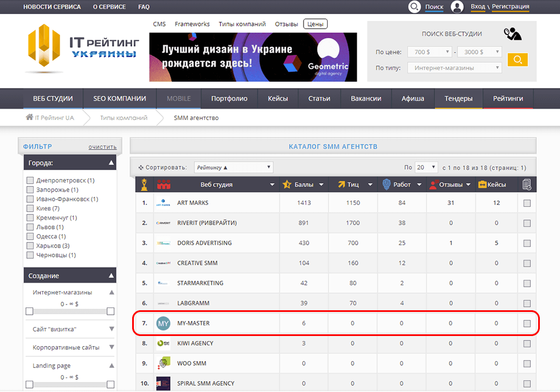This screenshot has height=392, width=560.
Task: Enable the Харьков (3) city checkbox
Action: coord(30,246)
